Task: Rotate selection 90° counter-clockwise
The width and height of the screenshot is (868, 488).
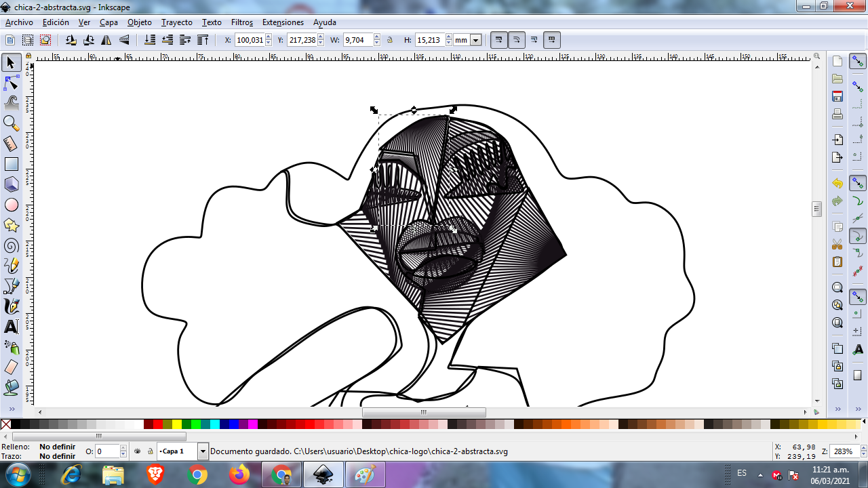Action: tap(71, 40)
